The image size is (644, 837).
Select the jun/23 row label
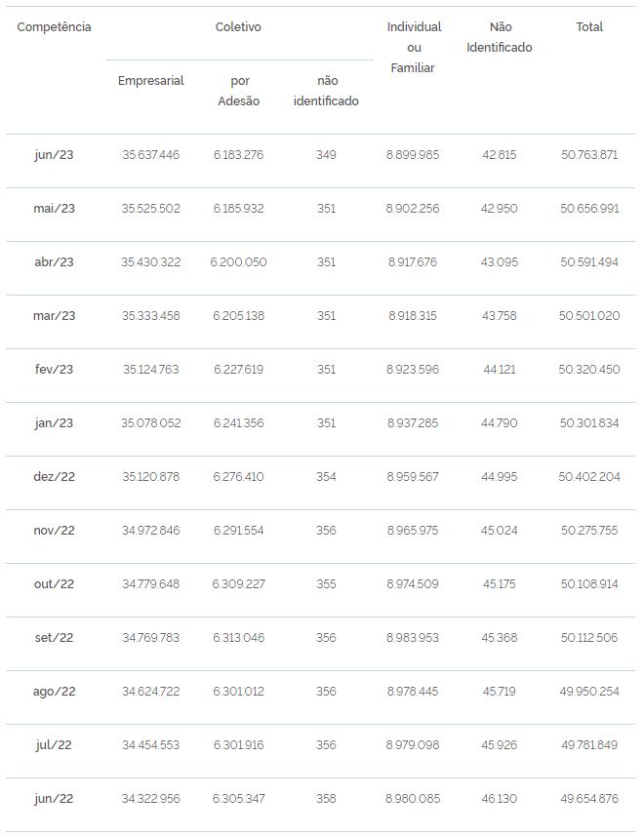(54, 155)
